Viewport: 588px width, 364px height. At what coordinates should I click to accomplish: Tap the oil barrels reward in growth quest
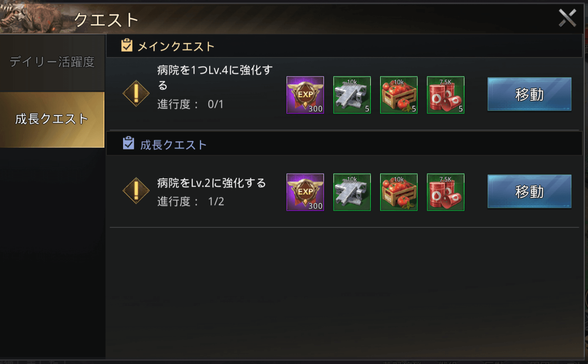446,192
